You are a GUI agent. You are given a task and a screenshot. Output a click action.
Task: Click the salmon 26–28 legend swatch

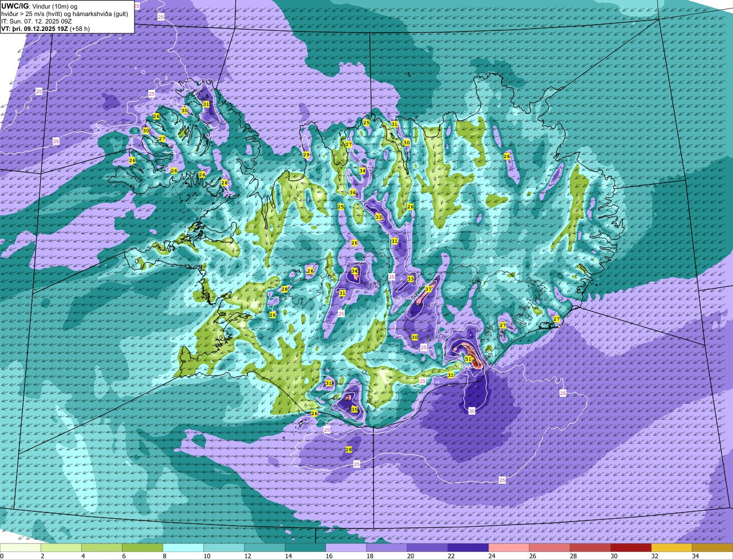tap(549, 548)
